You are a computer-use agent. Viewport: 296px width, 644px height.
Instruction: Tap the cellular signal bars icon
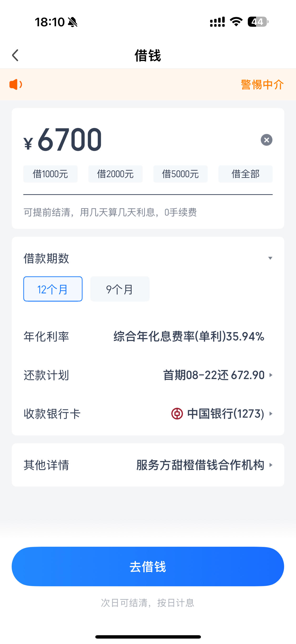coord(217,22)
